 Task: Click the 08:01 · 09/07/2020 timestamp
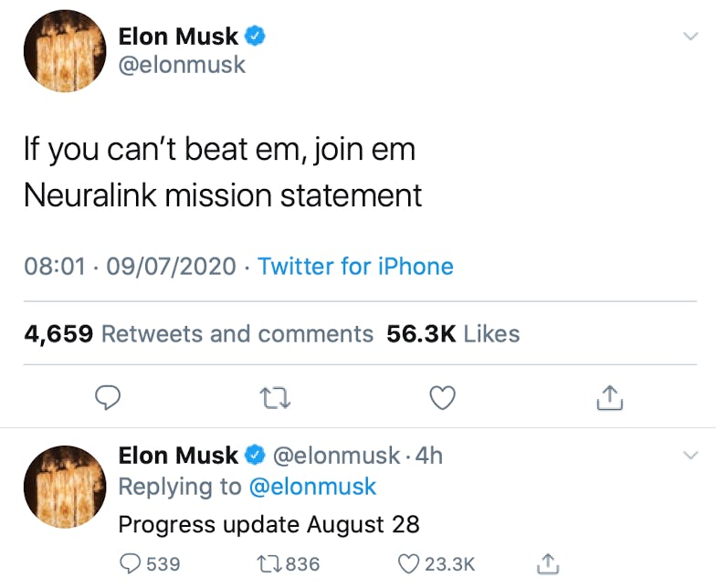pos(133,267)
